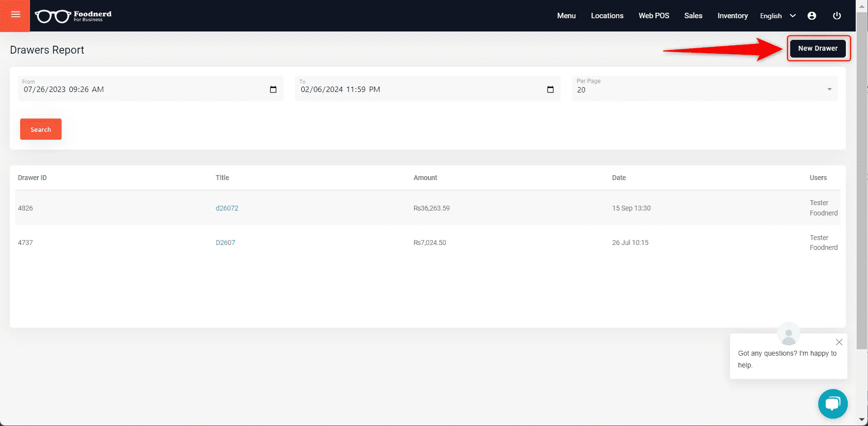Click the New Drawer button
Image resolution: width=868 pixels, height=426 pixels.
click(818, 48)
